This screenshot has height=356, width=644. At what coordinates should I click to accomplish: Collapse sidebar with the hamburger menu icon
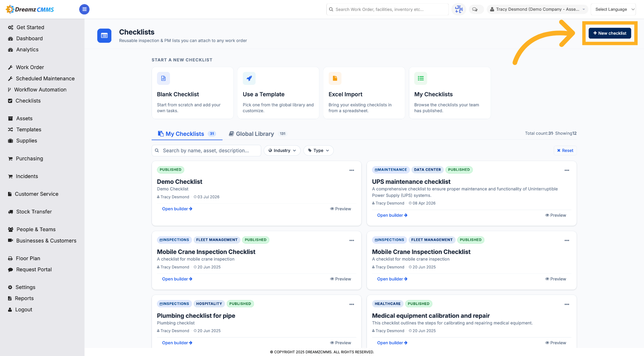click(84, 9)
